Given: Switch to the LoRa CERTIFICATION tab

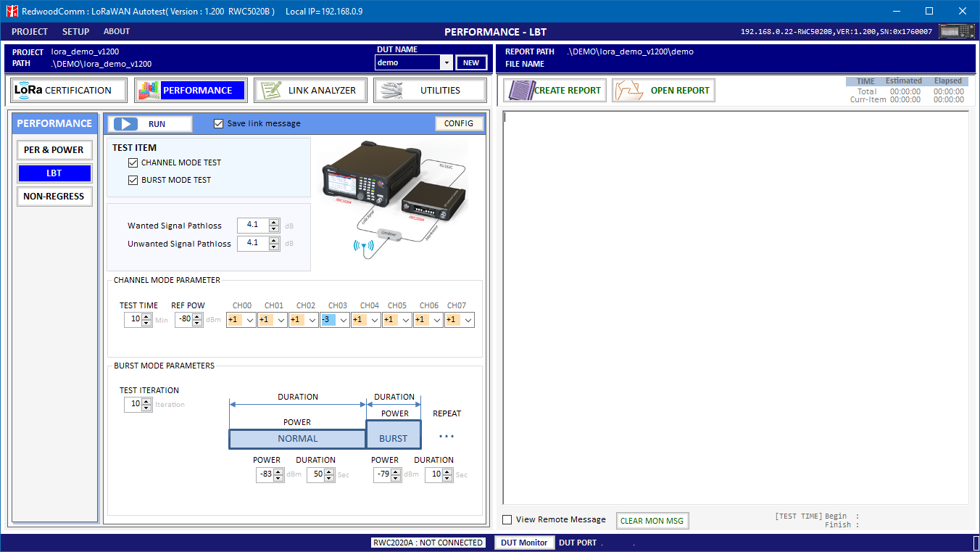Looking at the screenshot, I should [x=69, y=90].
